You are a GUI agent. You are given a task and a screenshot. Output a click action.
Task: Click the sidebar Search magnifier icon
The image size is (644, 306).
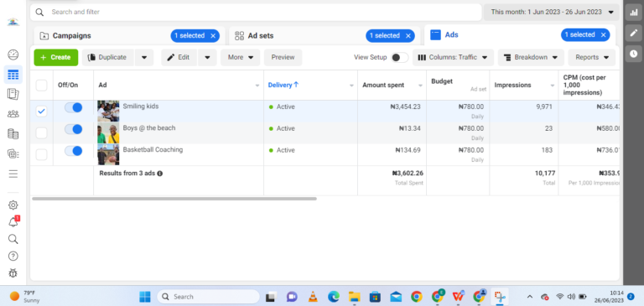click(x=13, y=239)
